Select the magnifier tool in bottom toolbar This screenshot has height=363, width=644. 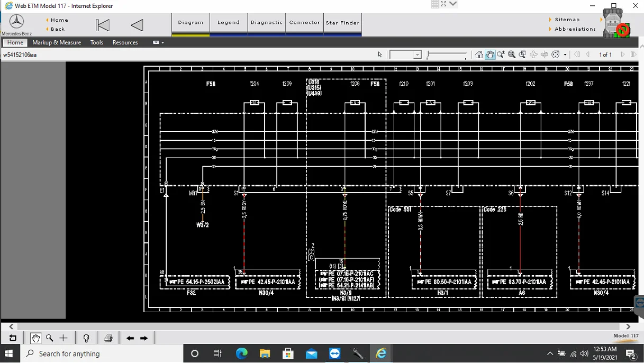click(50, 338)
